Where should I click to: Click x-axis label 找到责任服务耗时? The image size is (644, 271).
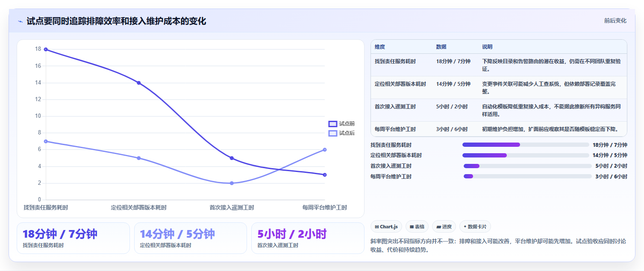pos(46,207)
